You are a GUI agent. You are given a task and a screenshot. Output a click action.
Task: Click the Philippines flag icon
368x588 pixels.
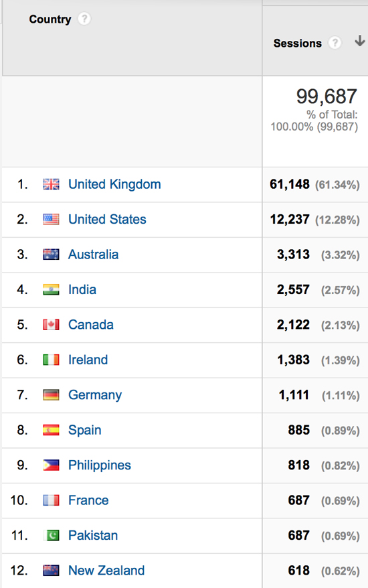tap(51, 465)
